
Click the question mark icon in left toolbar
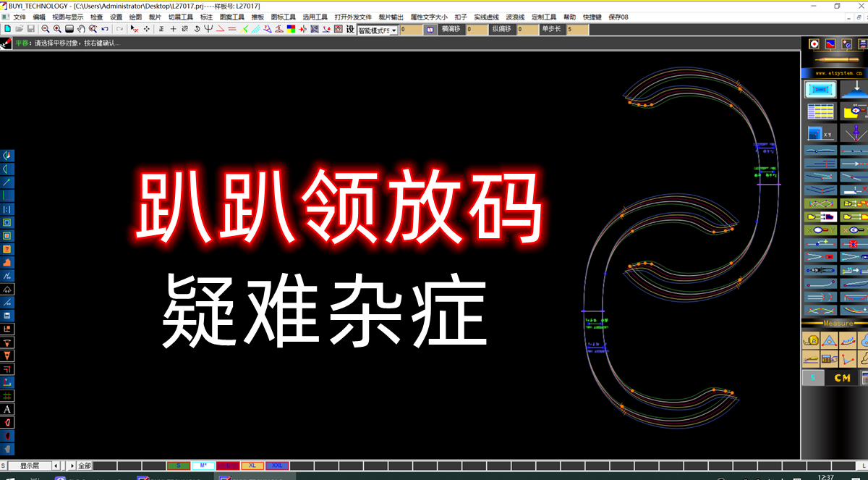(7, 248)
